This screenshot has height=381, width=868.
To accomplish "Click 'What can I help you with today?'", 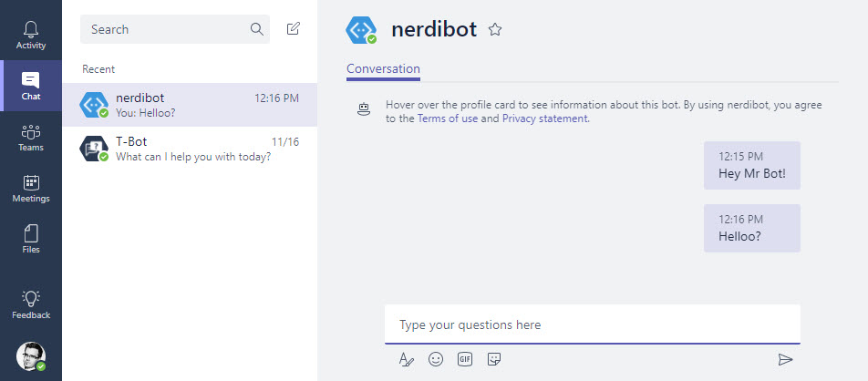I will pyautogui.click(x=193, y=157).
